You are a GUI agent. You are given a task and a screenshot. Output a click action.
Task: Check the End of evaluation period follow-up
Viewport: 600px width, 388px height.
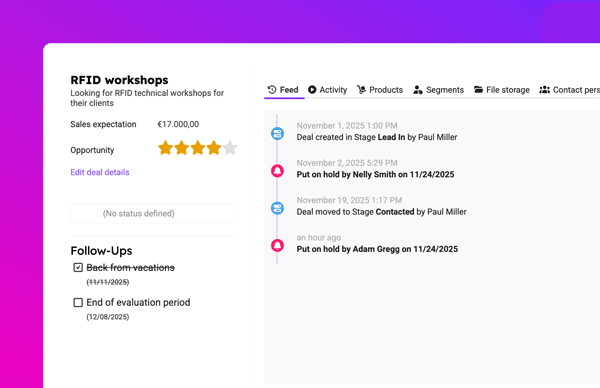click(78, 303)
